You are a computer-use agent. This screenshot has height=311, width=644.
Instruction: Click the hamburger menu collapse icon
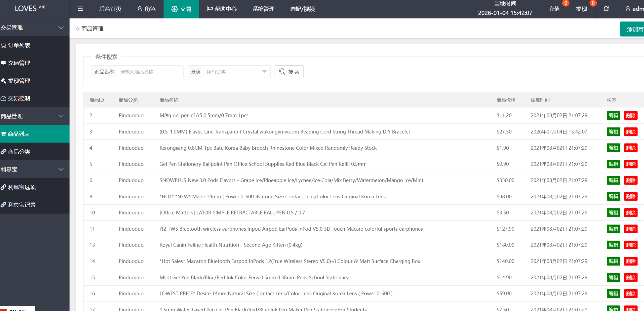click(x=80, y=9)
